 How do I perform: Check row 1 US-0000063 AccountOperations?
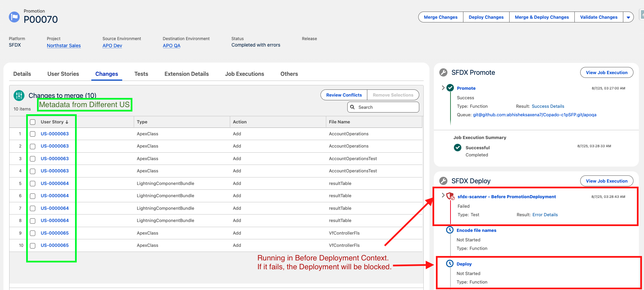click(33, 134)
